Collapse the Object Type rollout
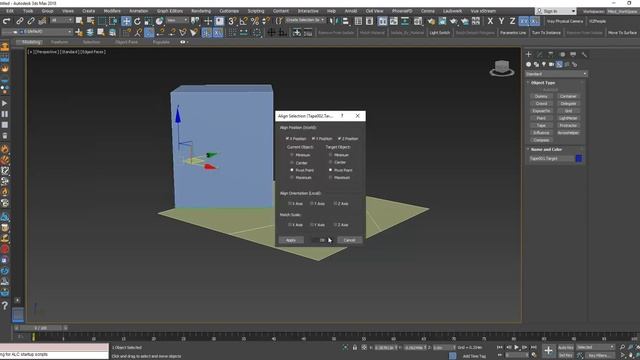 coord(543,83)
